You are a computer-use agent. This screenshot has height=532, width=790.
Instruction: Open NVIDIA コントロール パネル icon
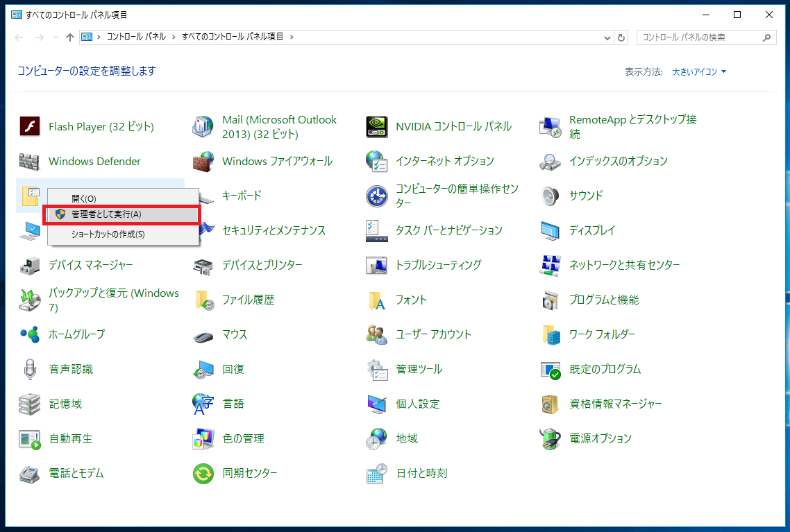[377, 126]
